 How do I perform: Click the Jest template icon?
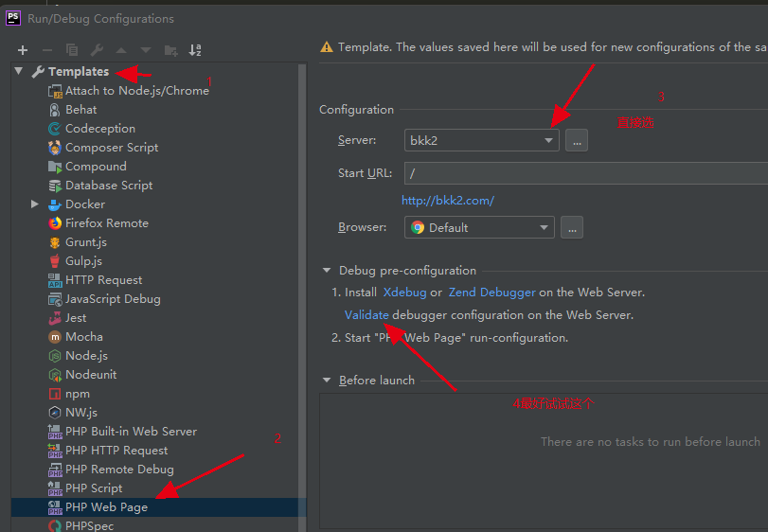pos(55,318)
